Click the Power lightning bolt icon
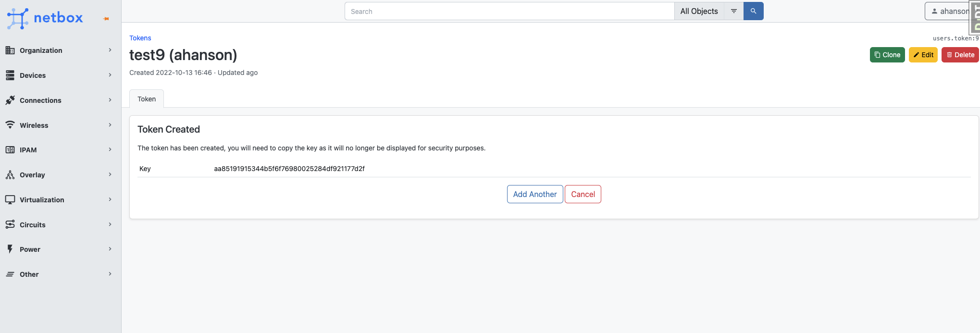 pyautogui.click(x=10, y=249)
